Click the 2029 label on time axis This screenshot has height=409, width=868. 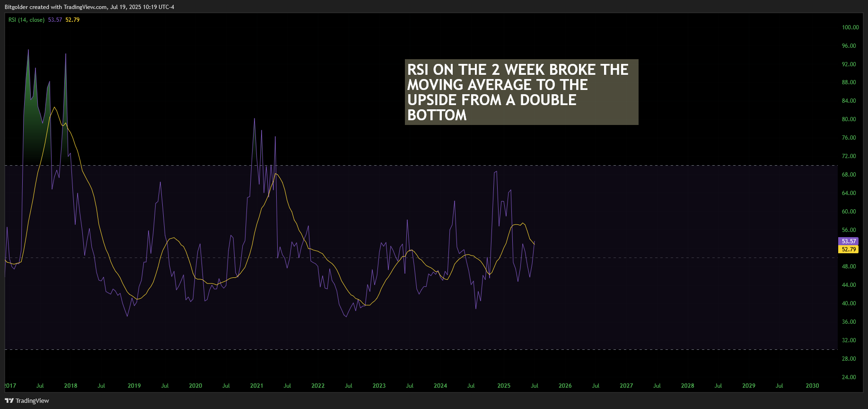click(x=749, y=386)
